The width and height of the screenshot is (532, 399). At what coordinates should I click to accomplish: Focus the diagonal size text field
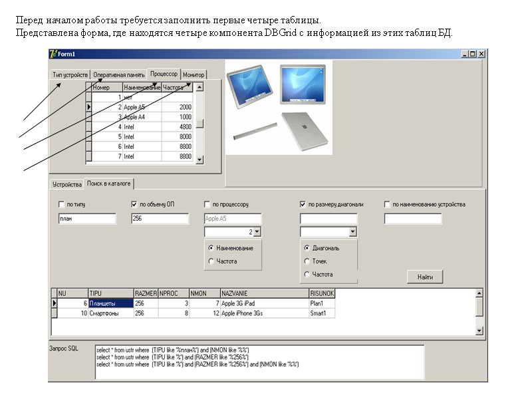pyautogui.click(x=329, y=219)
